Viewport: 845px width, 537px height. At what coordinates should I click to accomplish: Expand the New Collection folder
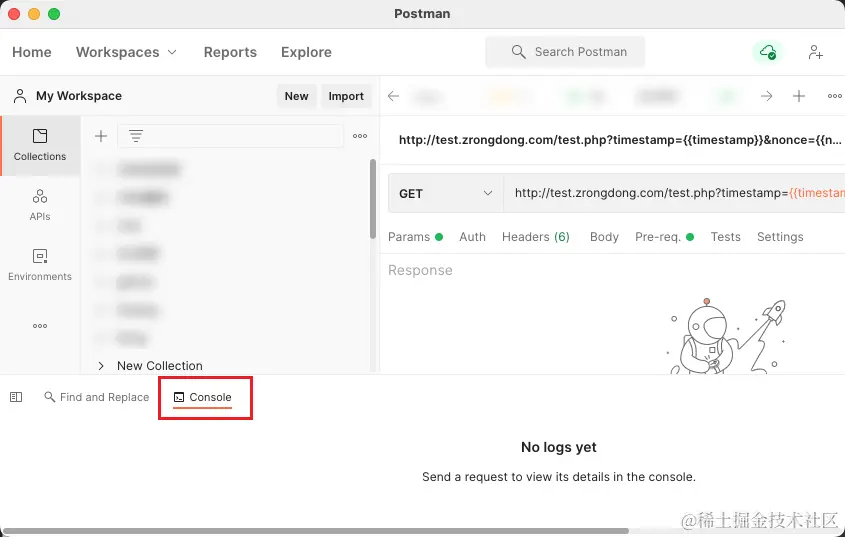(x=101, y=366)
